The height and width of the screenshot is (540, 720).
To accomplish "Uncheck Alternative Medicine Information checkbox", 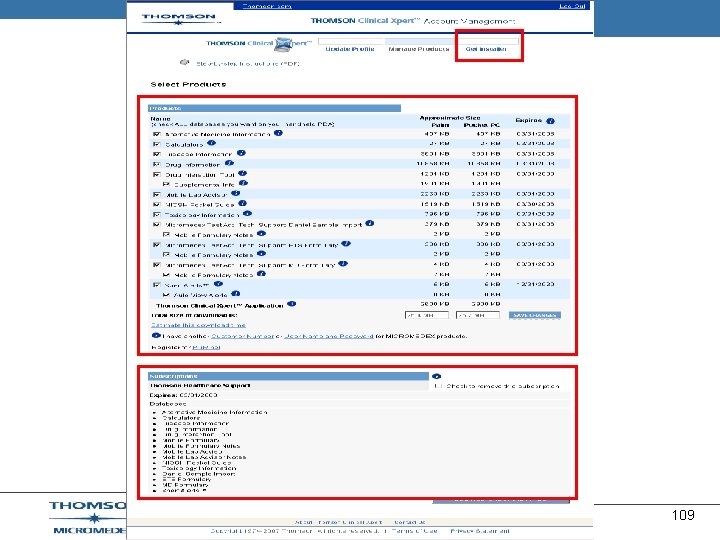I will 157,134.
